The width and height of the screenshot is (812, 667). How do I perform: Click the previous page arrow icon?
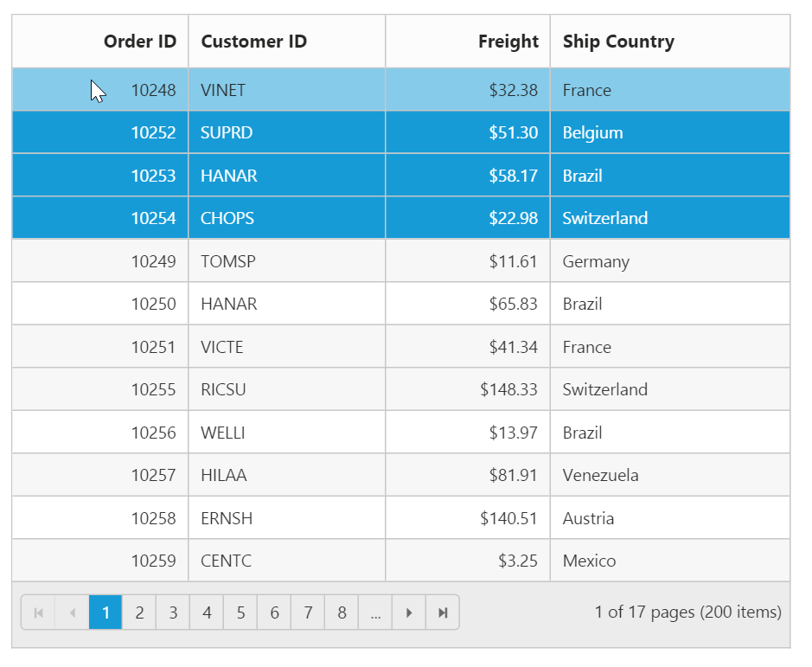coord(72,612)
